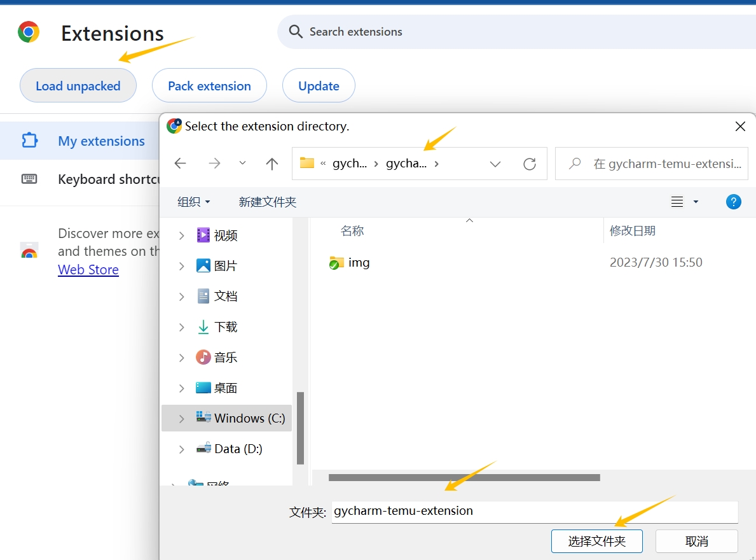The image size is (756, 560).
Task: Click the folder icon in address bar
Action: tap(307, 162)
